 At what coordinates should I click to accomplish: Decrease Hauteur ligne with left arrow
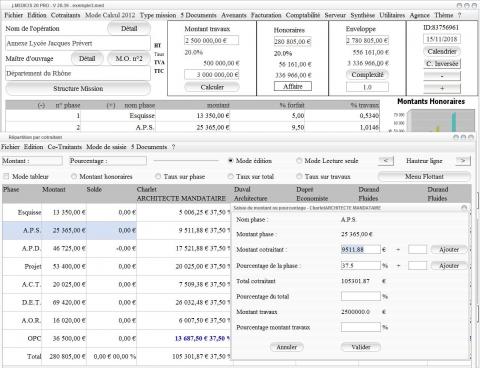[x=386, y=161]
